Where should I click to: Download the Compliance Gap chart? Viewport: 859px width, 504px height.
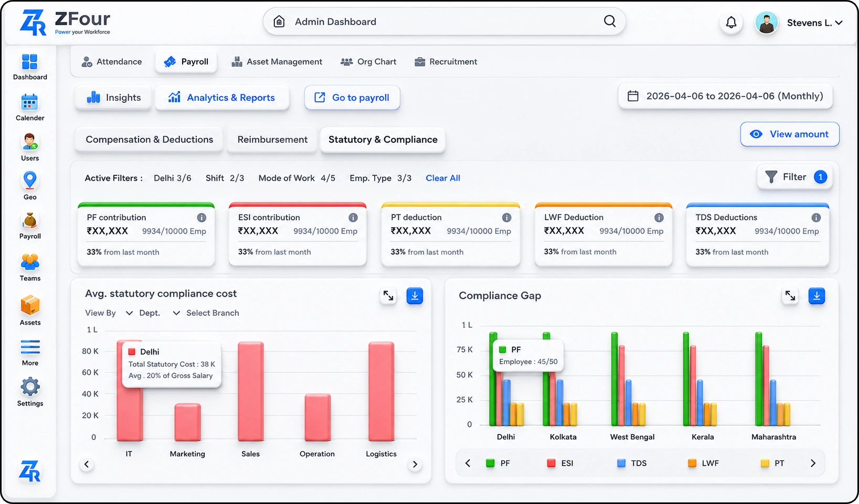click(816, 296)
